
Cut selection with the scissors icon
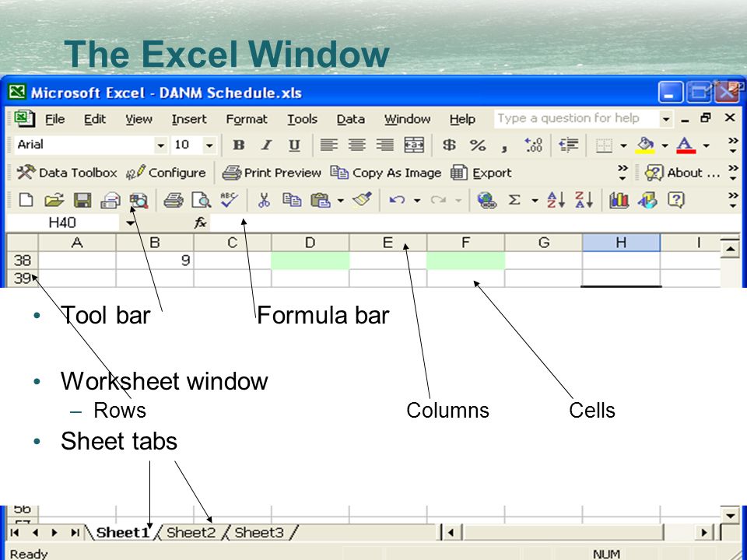264,200
